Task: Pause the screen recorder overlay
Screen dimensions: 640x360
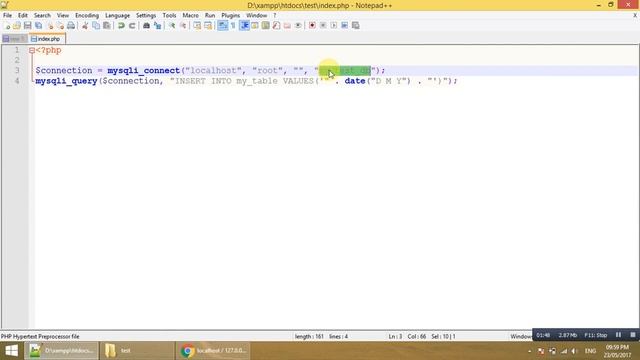Action: [618, 335]
